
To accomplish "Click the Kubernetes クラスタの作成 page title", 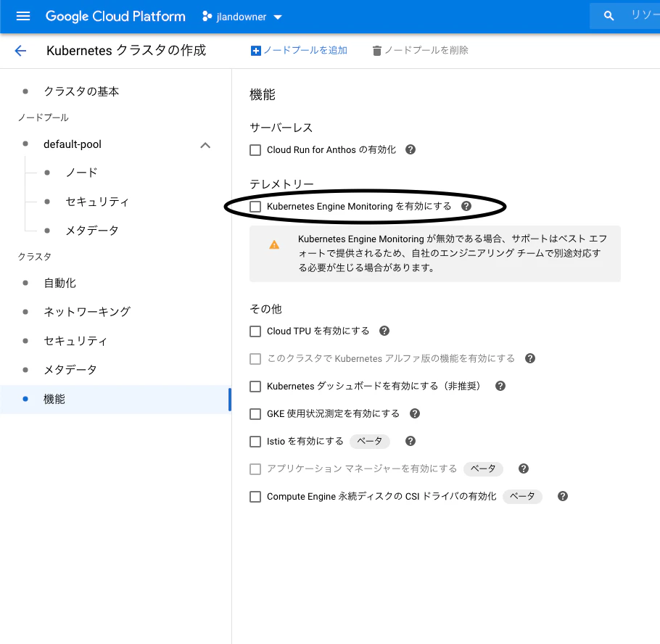I will 126,51.
